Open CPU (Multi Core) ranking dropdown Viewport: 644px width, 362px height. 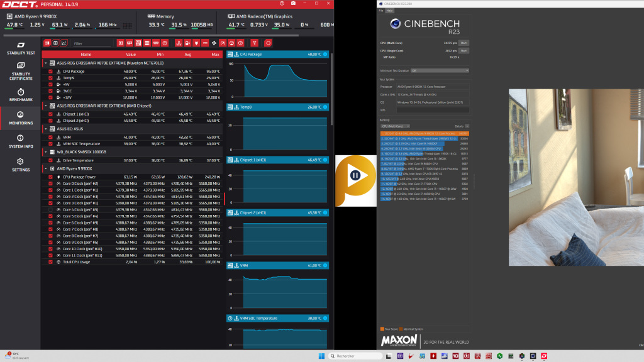coord(395,126)
